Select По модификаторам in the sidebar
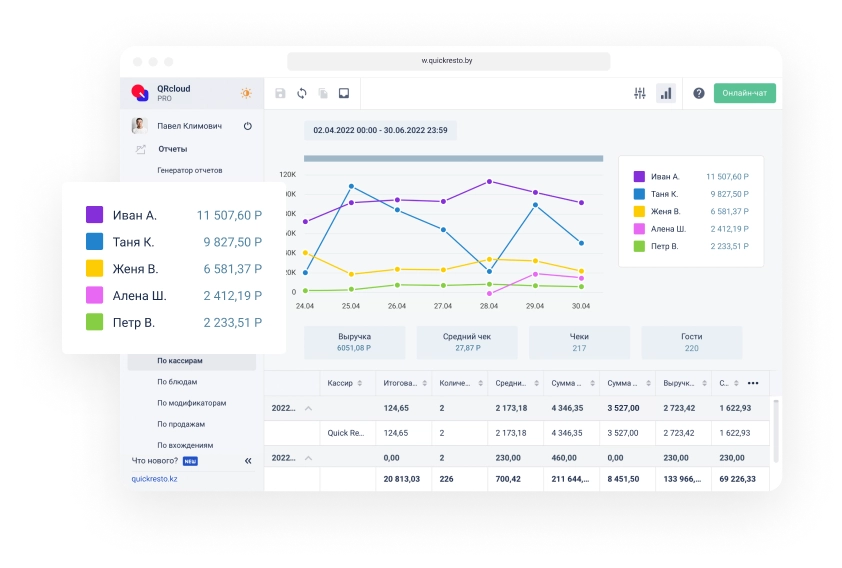This screenshot has height=568, width=842. [x=191, y=403]
